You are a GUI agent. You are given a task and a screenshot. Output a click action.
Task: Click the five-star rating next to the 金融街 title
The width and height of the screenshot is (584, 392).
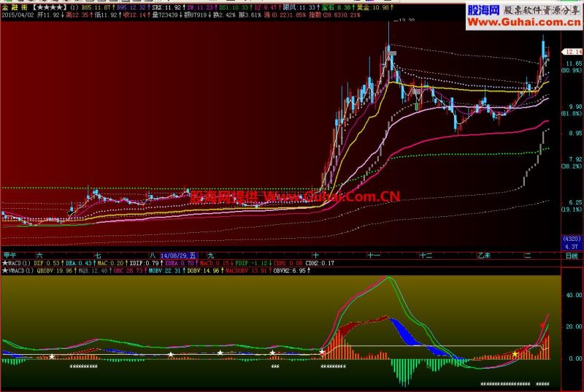(50, 7)
